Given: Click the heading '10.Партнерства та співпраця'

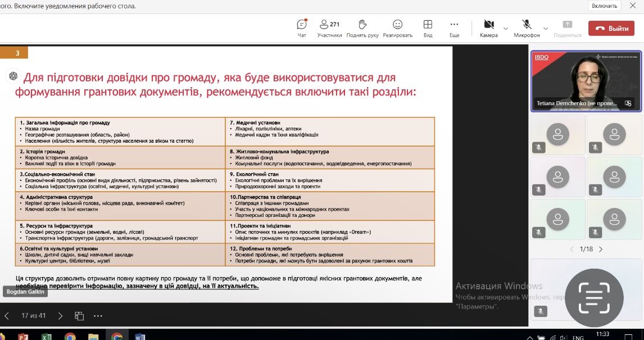Looking at the screenshot, I should pos(265,197).
